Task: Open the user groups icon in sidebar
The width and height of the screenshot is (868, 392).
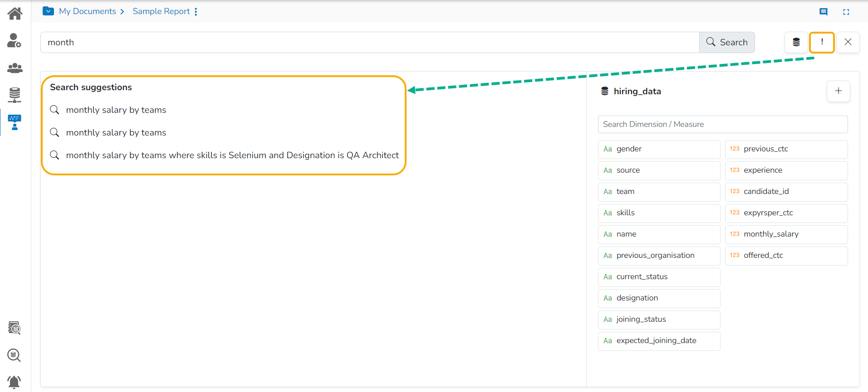Action: [x=15, y=68]
